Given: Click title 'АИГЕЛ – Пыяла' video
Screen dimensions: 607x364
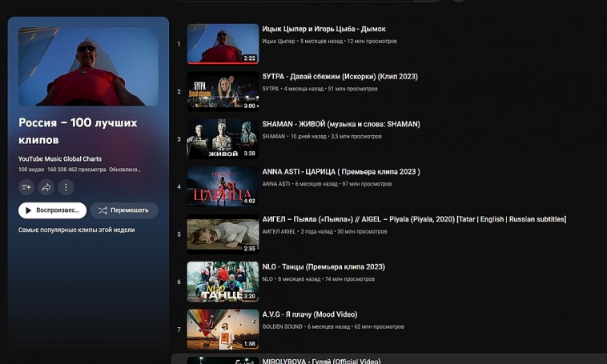Looking at the screenshot, I should tap(414, 219).
